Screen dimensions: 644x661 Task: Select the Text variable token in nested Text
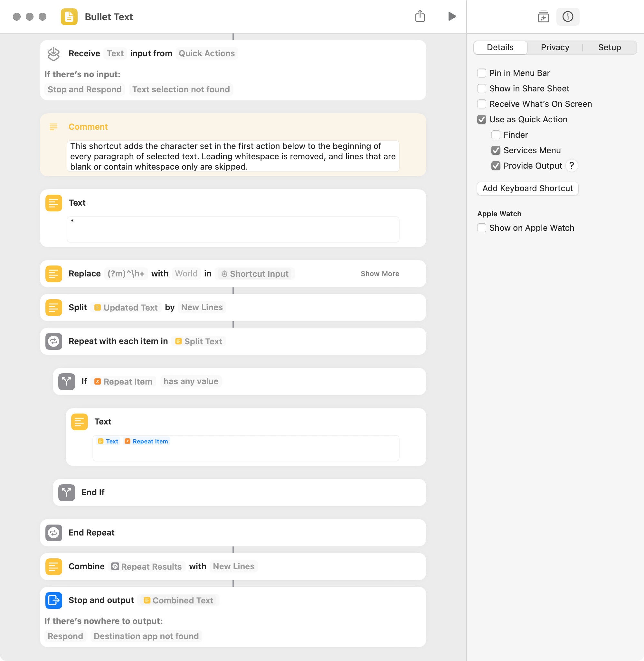point(108,441)
